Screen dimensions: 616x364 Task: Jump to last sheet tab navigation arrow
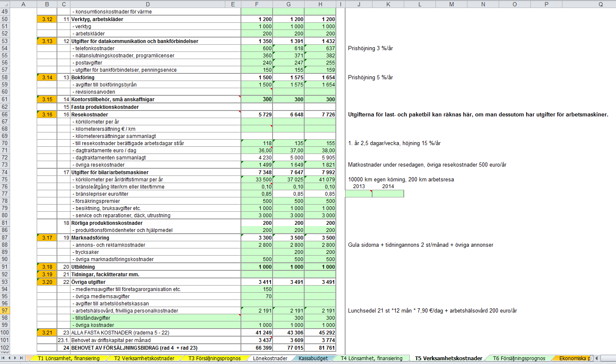22,358
